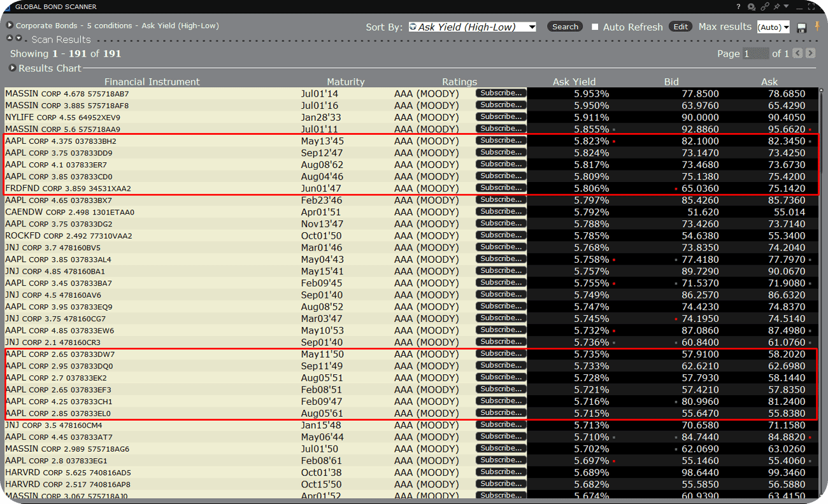Click the Maturity column header
This screenshot has height=504, width=828.
click(x=345, y=81)
